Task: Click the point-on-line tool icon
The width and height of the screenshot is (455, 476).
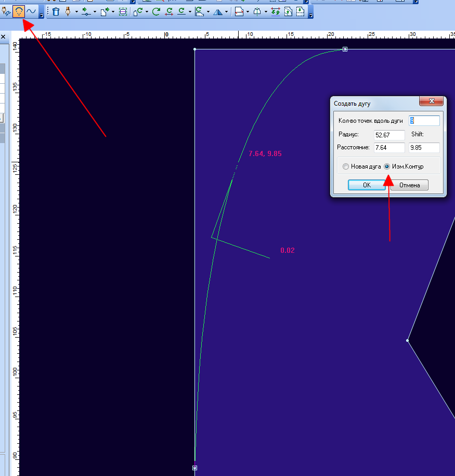Action: coord(86,11)
